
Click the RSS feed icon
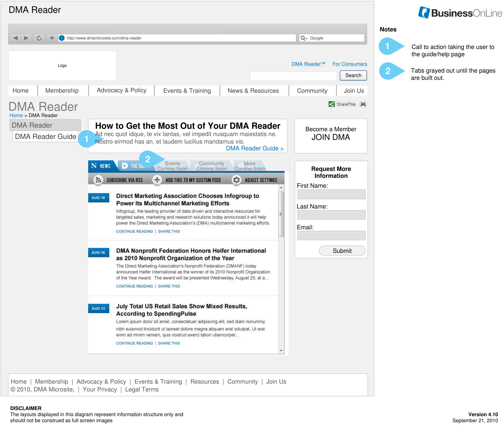(98, 180)
